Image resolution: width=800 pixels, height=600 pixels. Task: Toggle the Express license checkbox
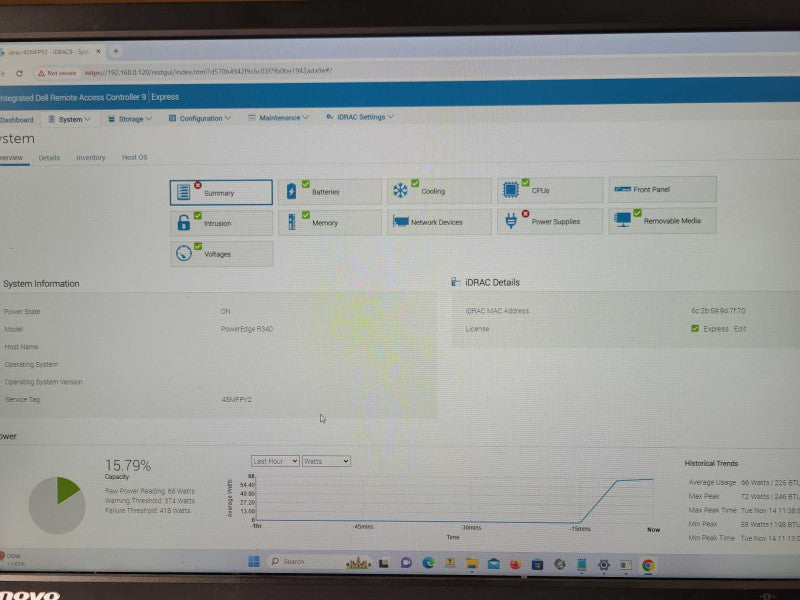[694, 329]
